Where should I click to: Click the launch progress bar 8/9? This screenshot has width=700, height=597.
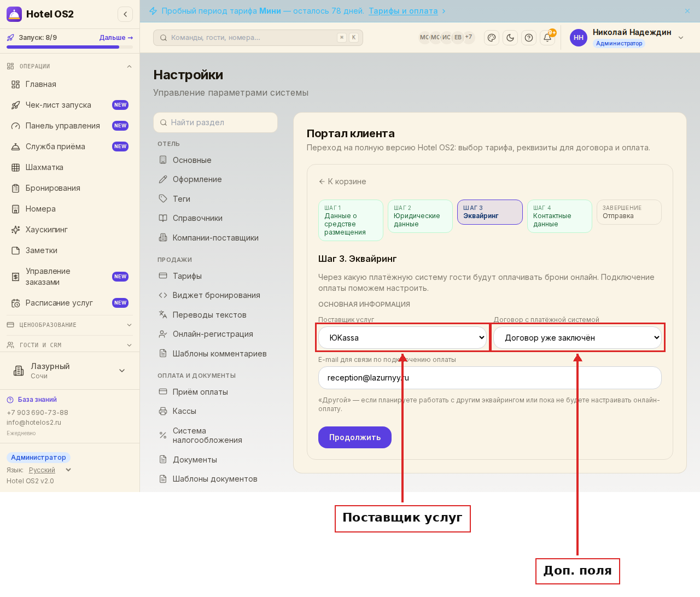tap(69, 47)
